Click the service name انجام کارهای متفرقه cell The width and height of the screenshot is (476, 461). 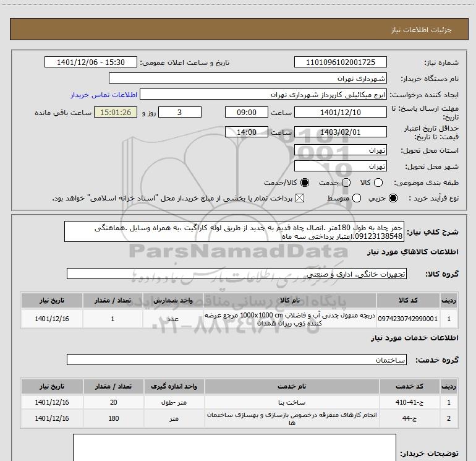click(292, 418)
